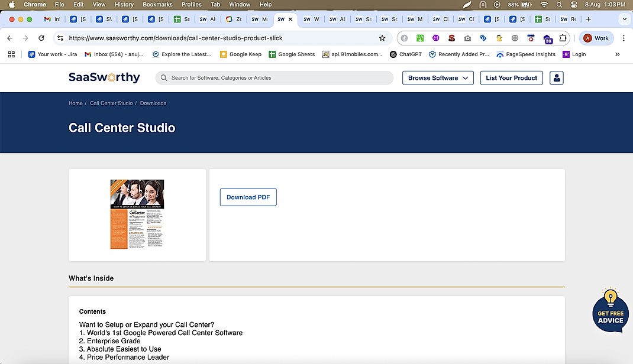633x364 pixels.
Task: Click the Chrome extensions puzzle icon
Action: tap(563, 38)
